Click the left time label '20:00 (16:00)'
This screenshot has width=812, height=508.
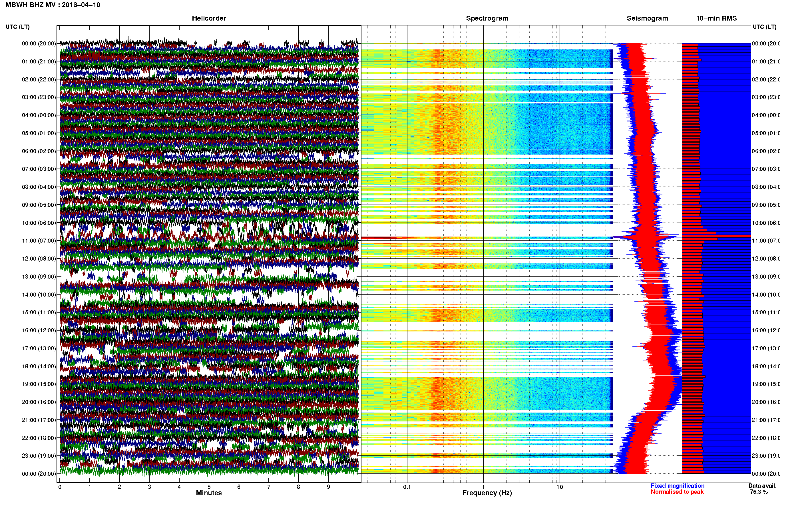pos(39,402)
